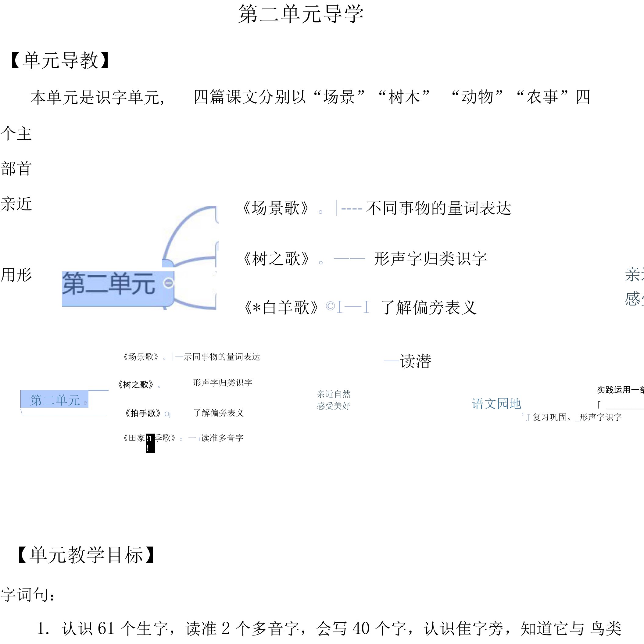Click the left-margin text 部首
This screenshot has width=644, height=644.
pyautogui.click(x=16, y=168)
